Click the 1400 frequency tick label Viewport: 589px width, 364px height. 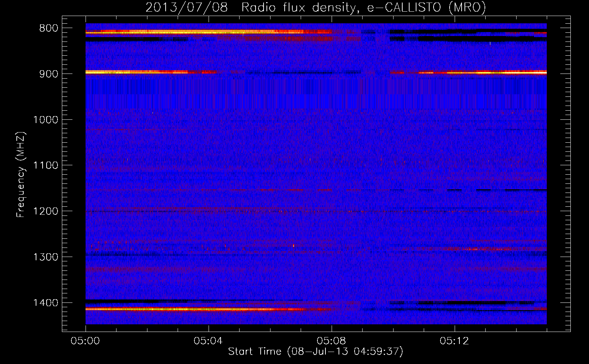46,303
